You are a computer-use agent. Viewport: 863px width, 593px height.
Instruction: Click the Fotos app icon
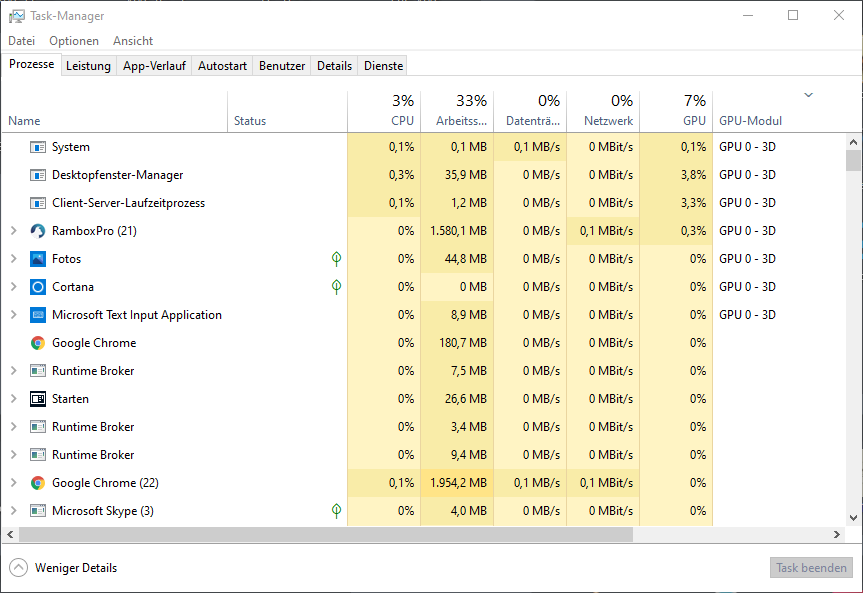37,259
